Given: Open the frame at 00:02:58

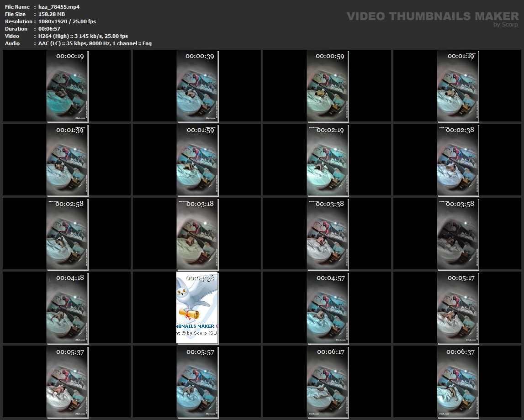Looking at the screenshot, I should click(67, 234).
